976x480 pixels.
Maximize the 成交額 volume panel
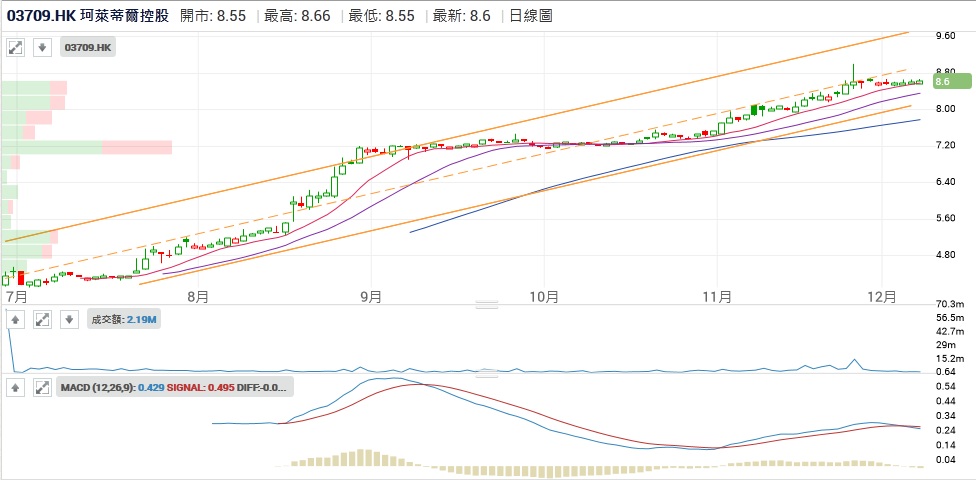pyautogui.click(x=42, y=319)
